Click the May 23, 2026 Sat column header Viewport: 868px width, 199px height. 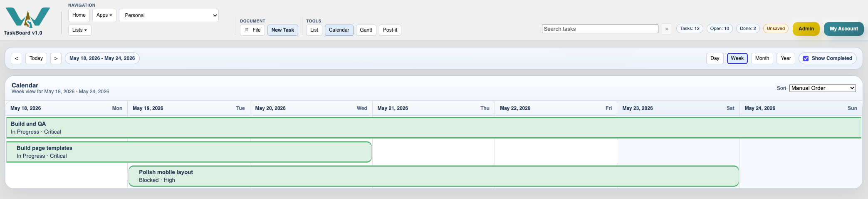tap(678, 108)
